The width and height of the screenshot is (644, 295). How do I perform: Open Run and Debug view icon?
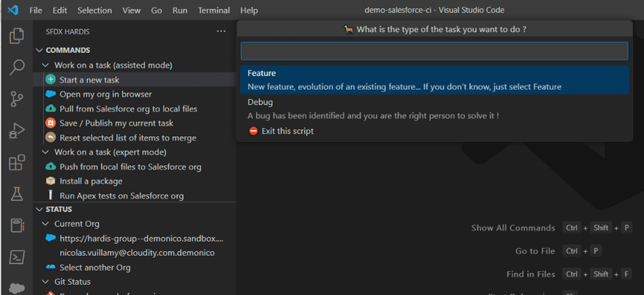pyautogui.click(x=16, y=131)
